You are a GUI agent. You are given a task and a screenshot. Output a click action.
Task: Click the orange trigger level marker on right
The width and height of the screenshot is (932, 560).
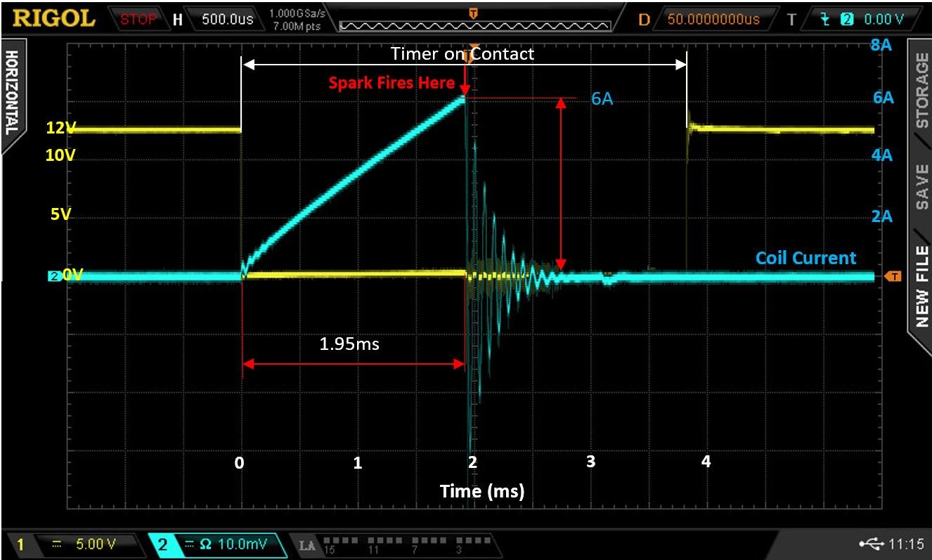pos(893,276)
